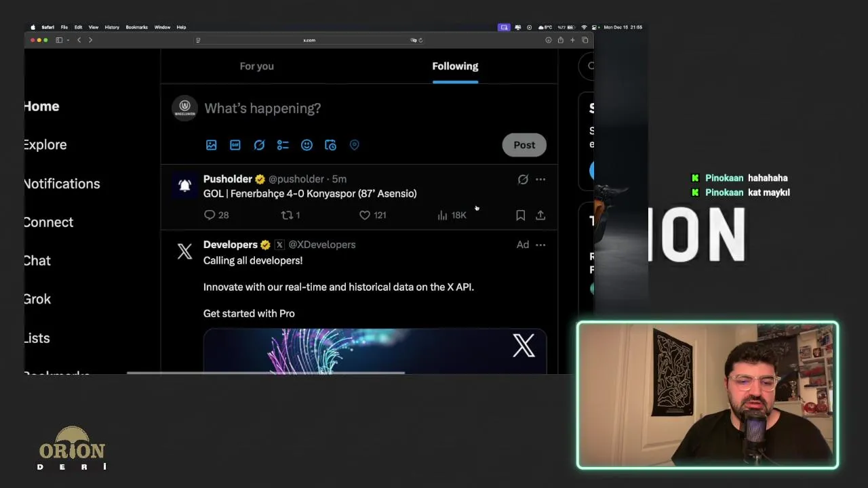Viewport: 868px width, 488px height.
Task: View analytics of the Pusholder post
Action: coord(452,215)
